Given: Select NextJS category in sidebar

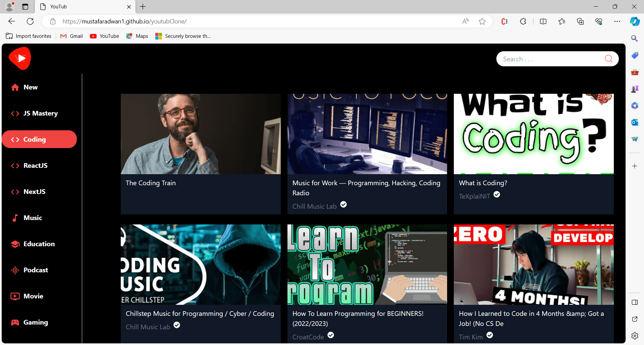Looking at the screenshot, I should [x=39, y=192].
